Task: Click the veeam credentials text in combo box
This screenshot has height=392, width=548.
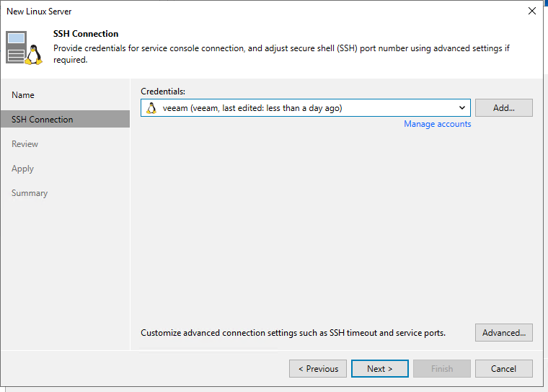Action: click(x=252, y=108)
